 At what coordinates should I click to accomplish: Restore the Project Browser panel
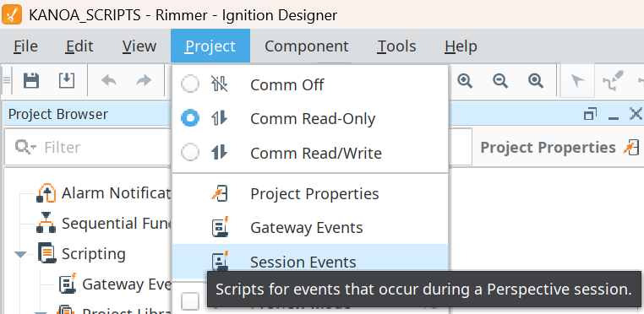click(590, 114)
